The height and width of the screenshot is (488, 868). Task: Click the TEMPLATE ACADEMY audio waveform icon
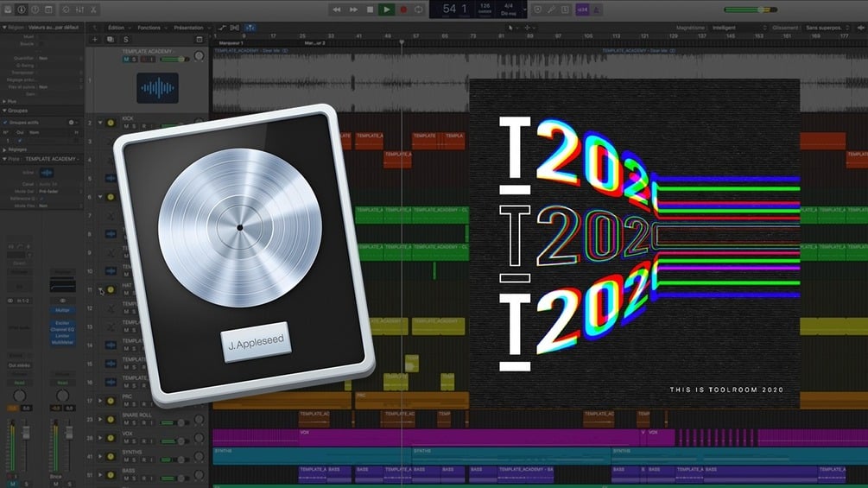[158, 88]
